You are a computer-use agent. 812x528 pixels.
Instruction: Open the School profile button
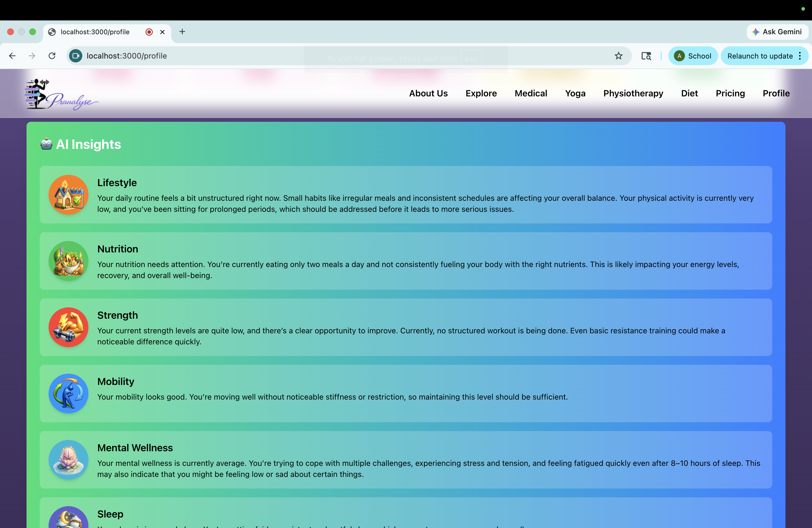click(x=693, y=56)
